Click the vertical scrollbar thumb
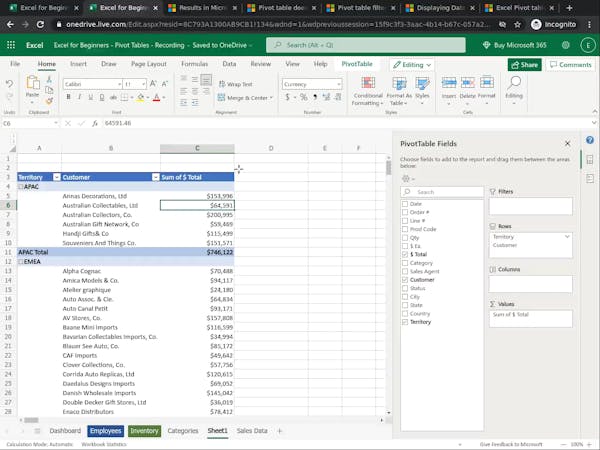Viewport: 600px width, 450px height. (388, 168)
